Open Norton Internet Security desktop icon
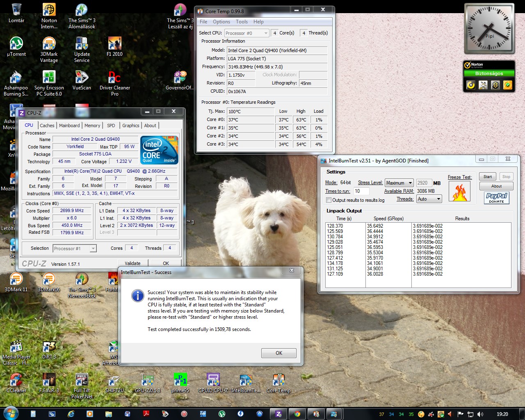525x420 pixels. tap(49, 16)
